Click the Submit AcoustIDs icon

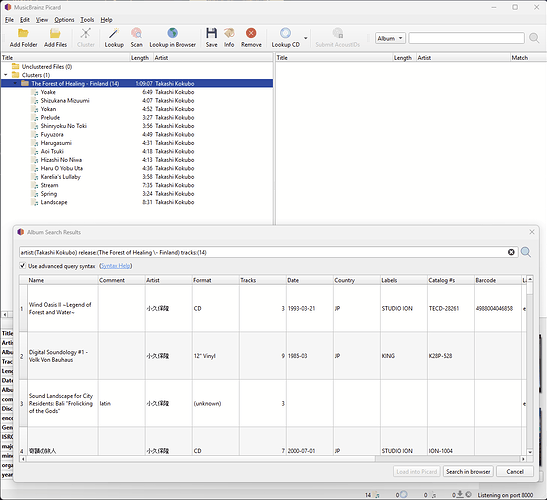point(337,33)
